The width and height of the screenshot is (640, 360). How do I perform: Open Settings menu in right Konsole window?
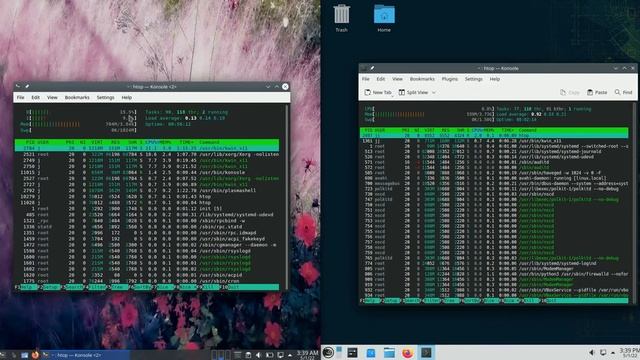point(473,79)
